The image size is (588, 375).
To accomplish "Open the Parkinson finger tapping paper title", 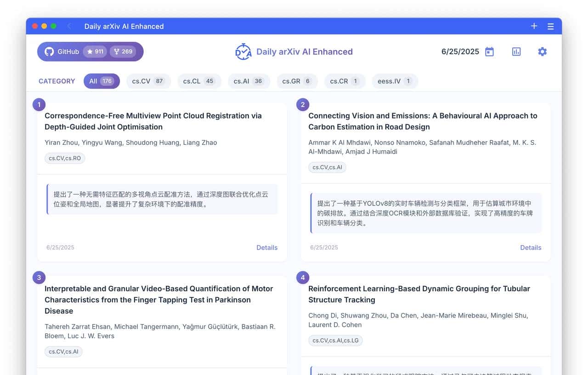I will [x=159, y=300].
